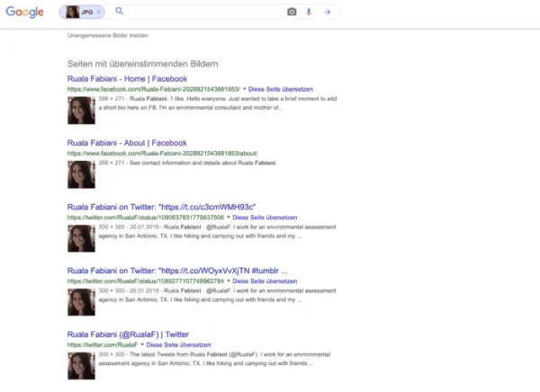Expand URL dropdown arrow for c3cmWMH93c Twitter result

[x=229, y=218]
